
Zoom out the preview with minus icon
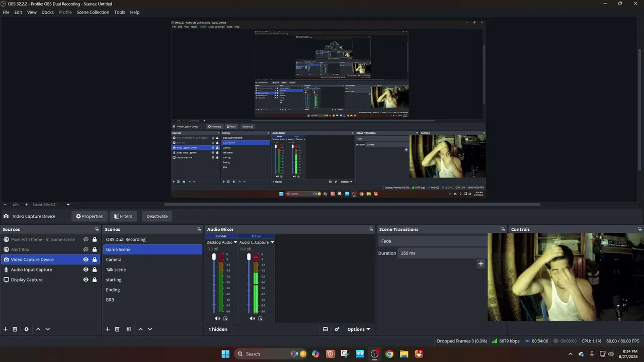5,205
